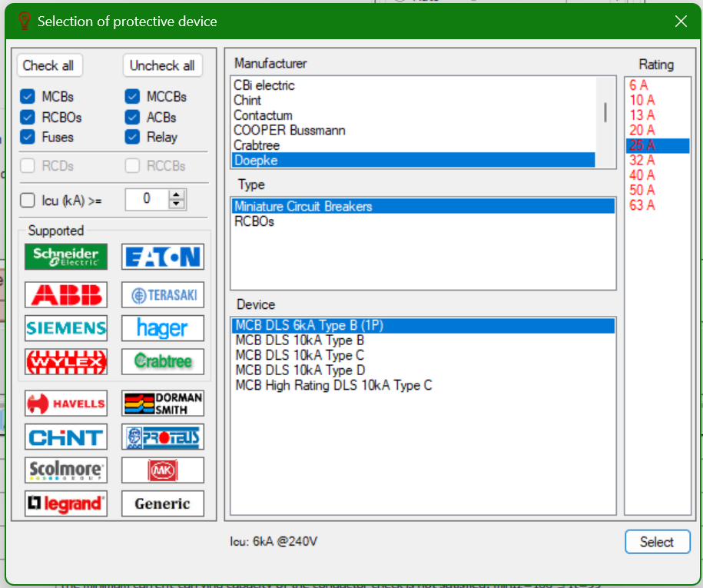Increase Icu value with up arrow
Image resolution: width=703 pixels, height=588 pixels.
[177, 194]
